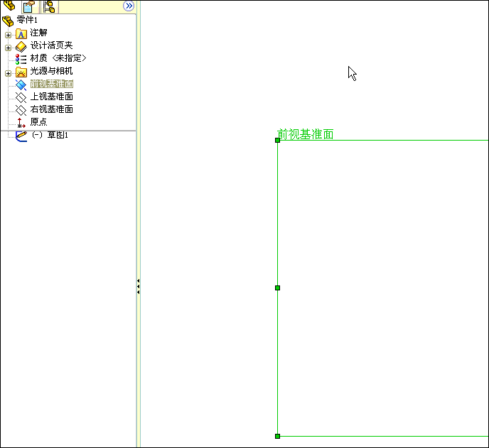Click the double-chevron expand button on panel header
489x448 pixels.
click(x=129, y=6)
